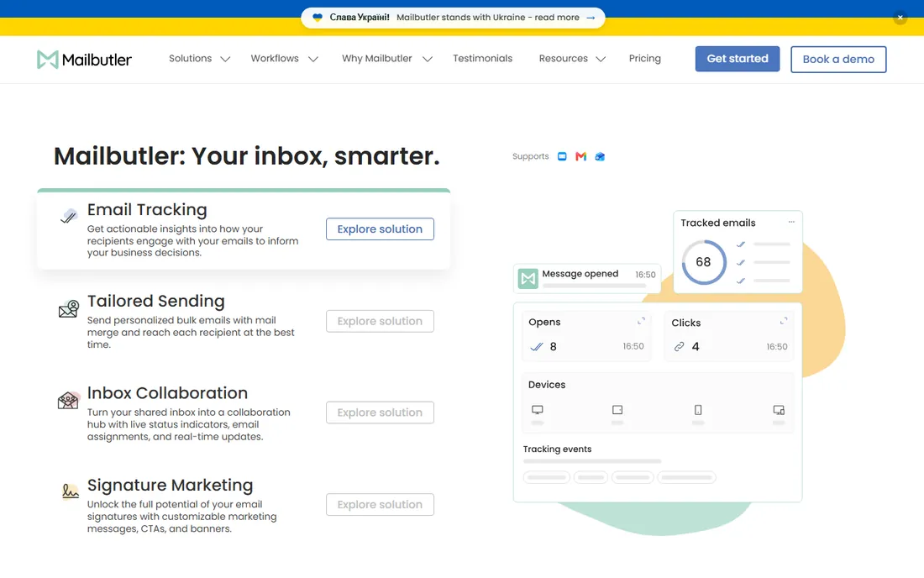Click the tablet device icon
Screen dimensions: 924x578
[617, 409]
